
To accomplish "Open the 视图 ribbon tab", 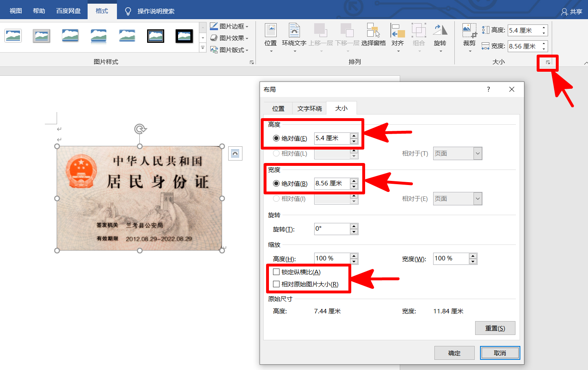I will click(15, 11).
